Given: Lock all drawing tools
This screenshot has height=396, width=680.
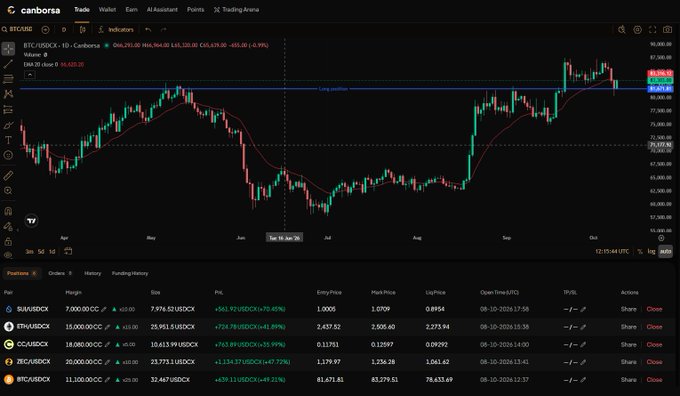Looking at the screenshot, I should (x=8, y=242).
